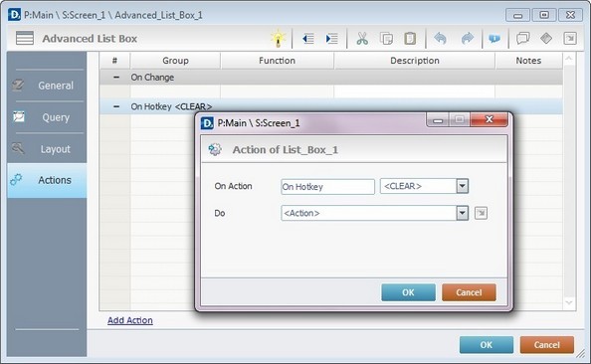Click the light bulb hint icon
This screenshot has width=591, height=364.
click(x=279, y=38)
